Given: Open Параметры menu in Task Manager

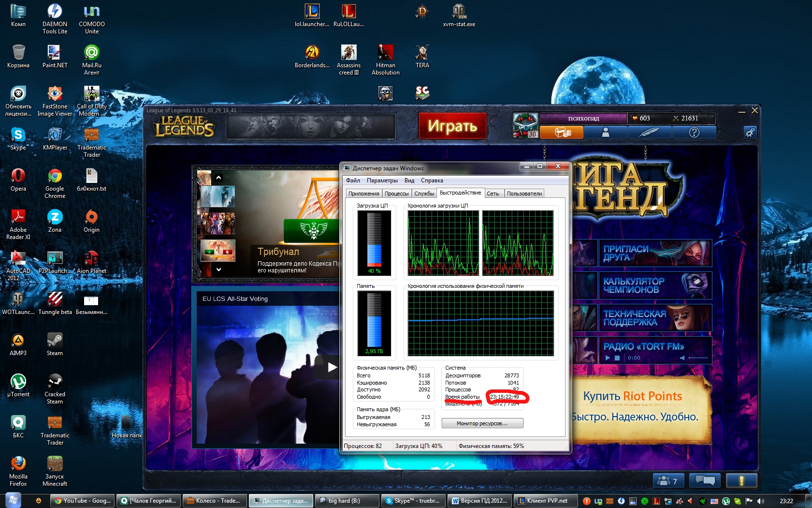Looking at the screenshot, I should 382,180.
